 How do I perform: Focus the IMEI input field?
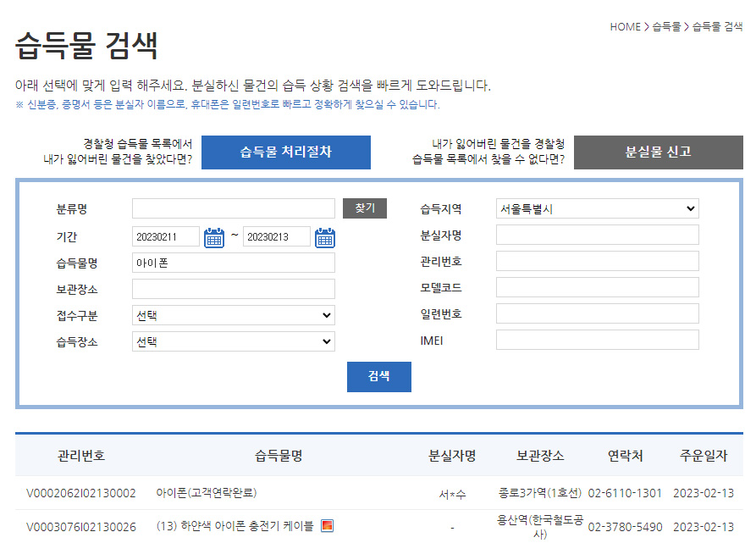click(598, 340)
